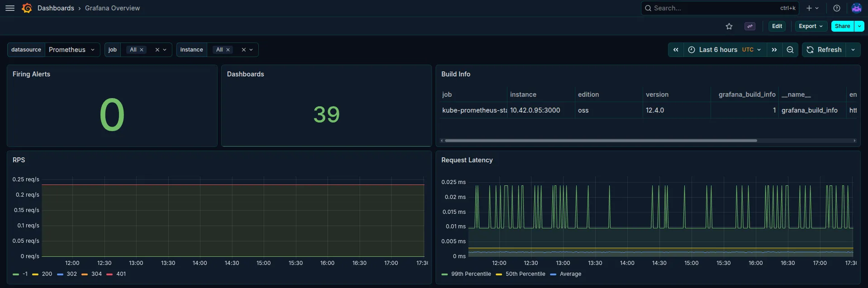Open the user profile avatar

pyautogui.click(x=856, y=8)
